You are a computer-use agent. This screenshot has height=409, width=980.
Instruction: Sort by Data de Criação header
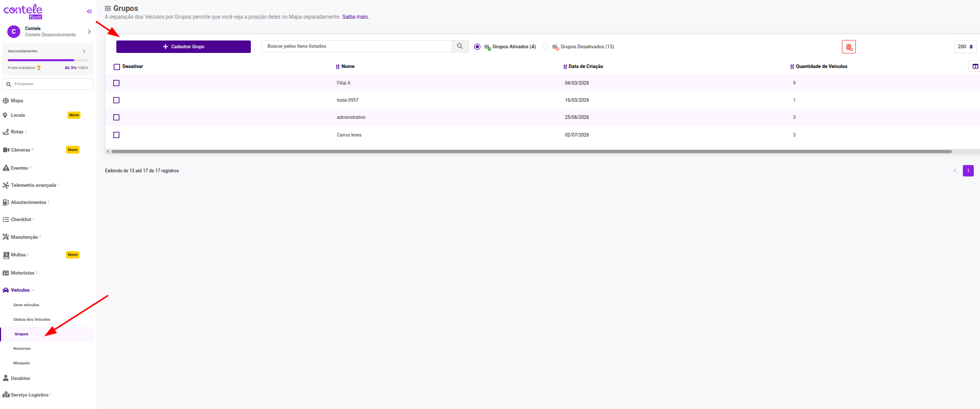pos(586,66)
